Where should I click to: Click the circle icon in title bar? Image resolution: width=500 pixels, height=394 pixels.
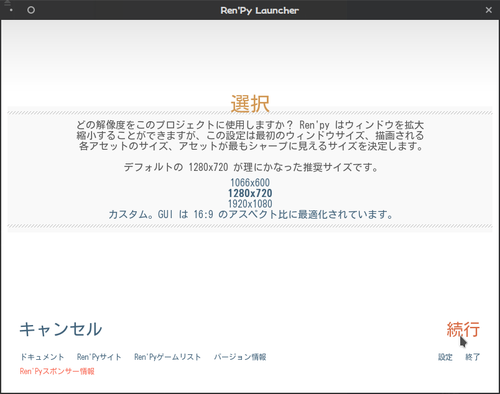pos(31,10)
